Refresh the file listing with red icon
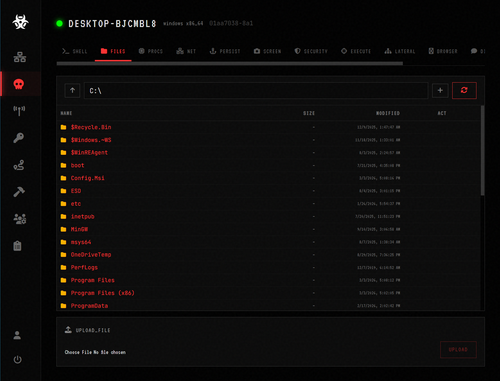The width and height of the screenshot is (500, 381). [464, 90]
